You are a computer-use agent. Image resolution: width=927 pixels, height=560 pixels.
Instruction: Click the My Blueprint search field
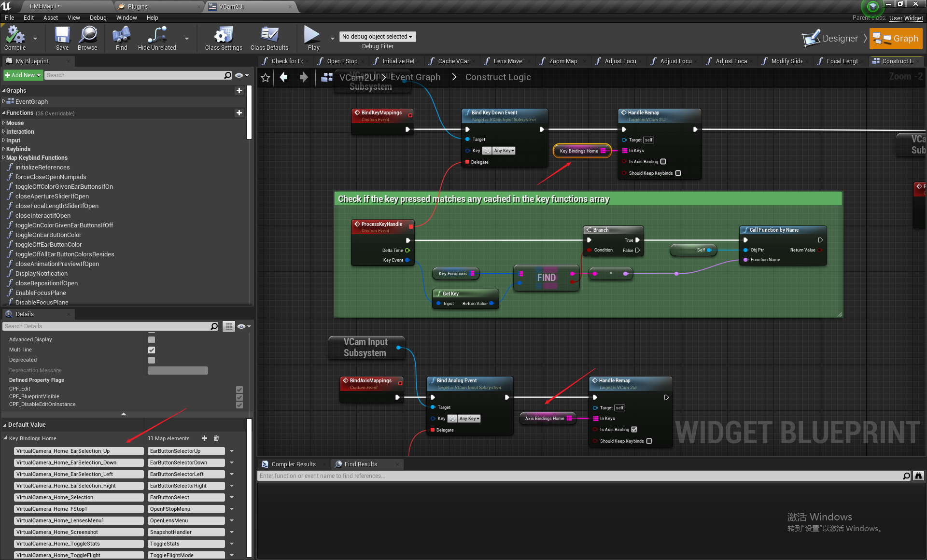pos(134,75)
